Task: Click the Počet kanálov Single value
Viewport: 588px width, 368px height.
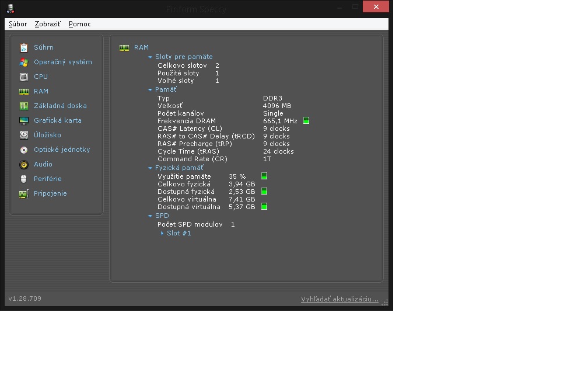Action: coord(273,113)
